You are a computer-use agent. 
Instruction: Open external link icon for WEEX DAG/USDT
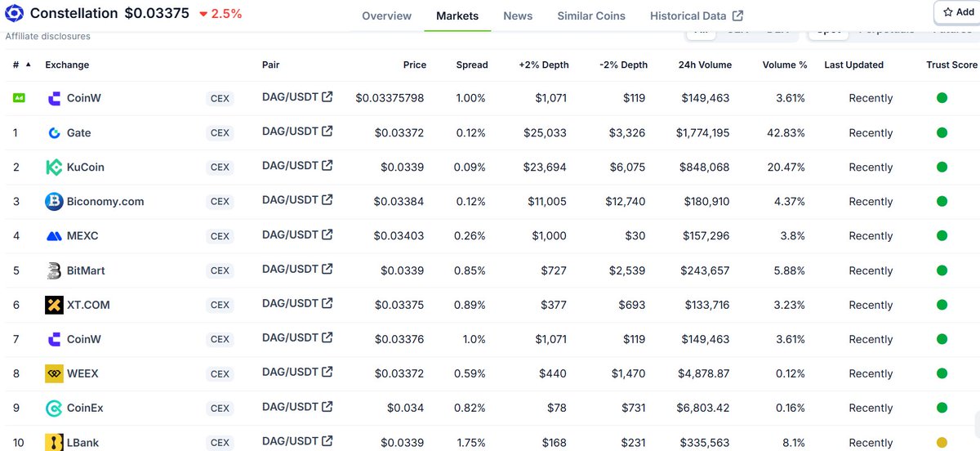click(327, 372)
